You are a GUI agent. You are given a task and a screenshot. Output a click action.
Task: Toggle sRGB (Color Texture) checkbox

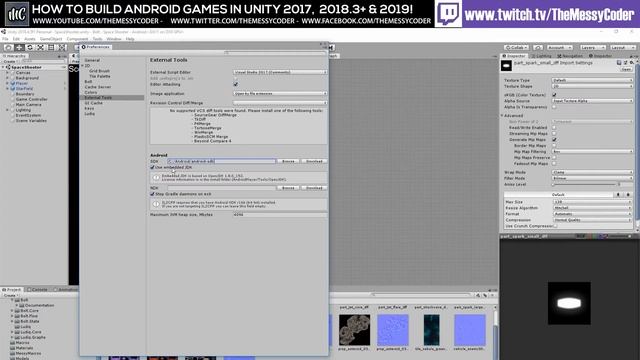tap(554, 95)
